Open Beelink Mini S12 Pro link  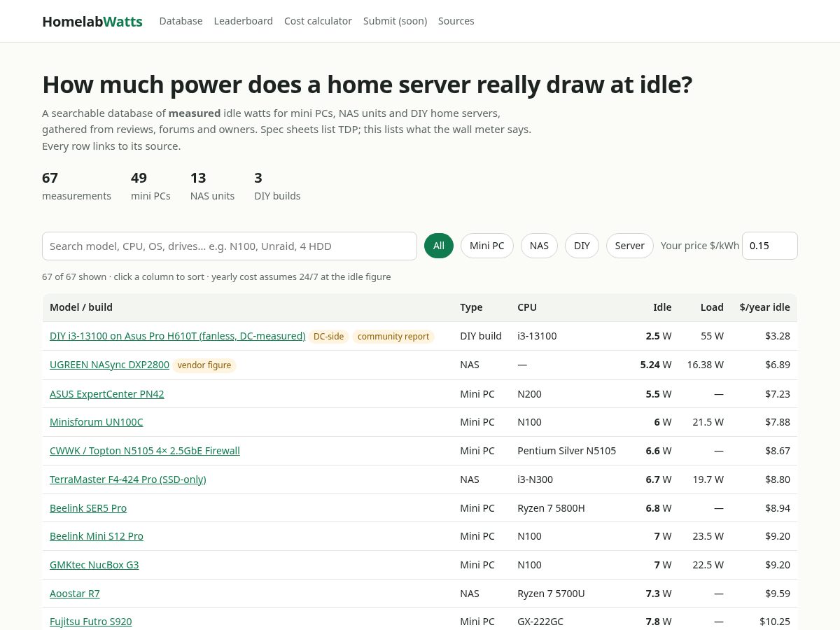pyautogui.click(x=97, y=536)
